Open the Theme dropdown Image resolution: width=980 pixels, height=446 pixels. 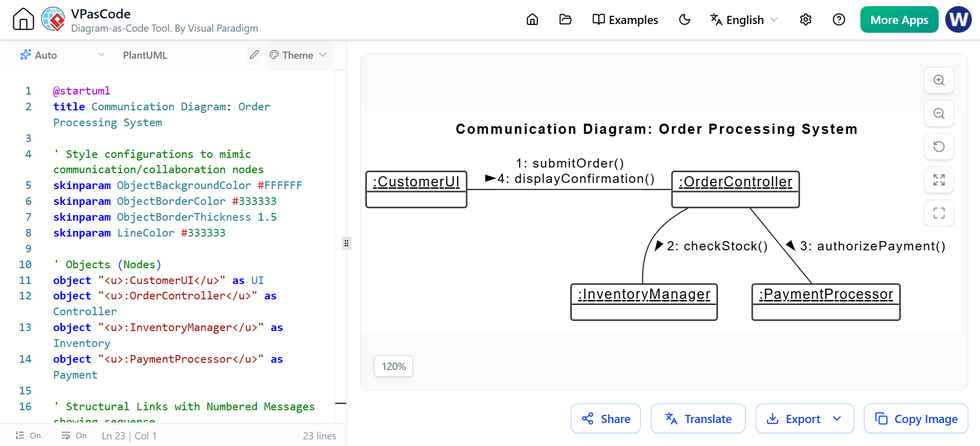pos(298,55)
